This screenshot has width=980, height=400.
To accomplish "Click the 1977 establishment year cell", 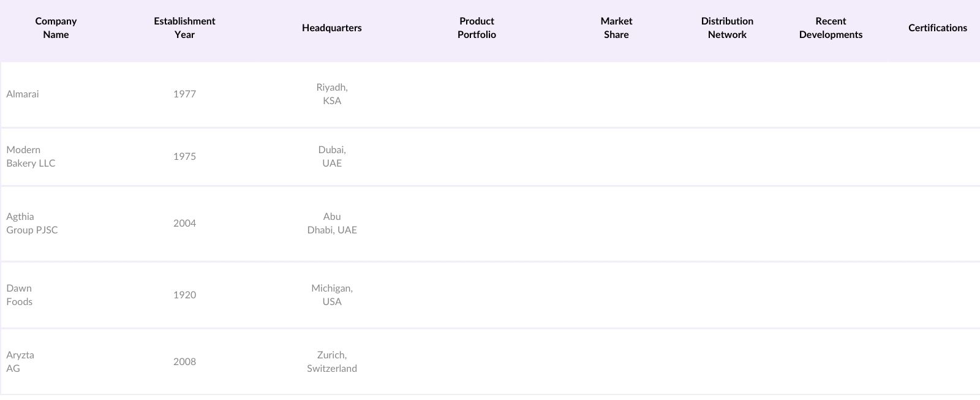I will [184, 94].
